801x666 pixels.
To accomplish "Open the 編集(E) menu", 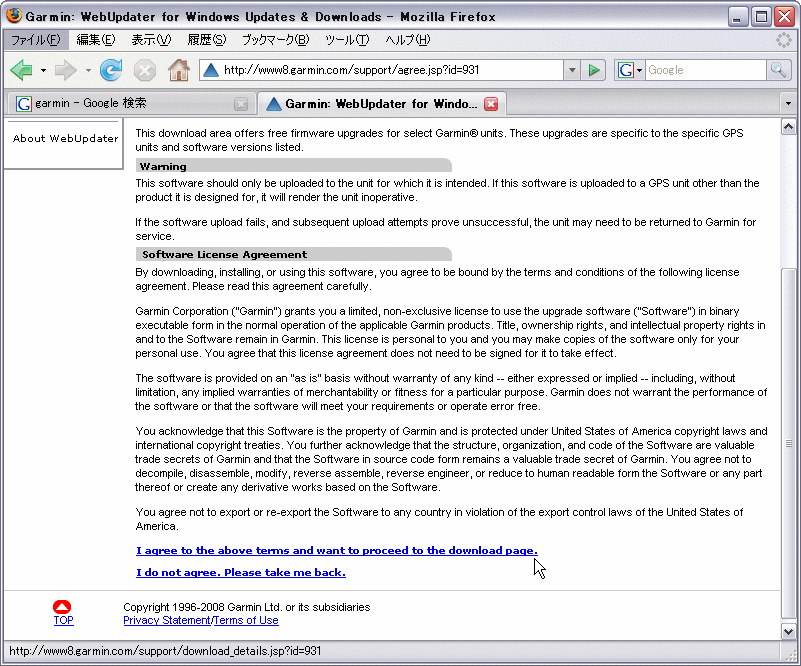I will coord(96,40).
